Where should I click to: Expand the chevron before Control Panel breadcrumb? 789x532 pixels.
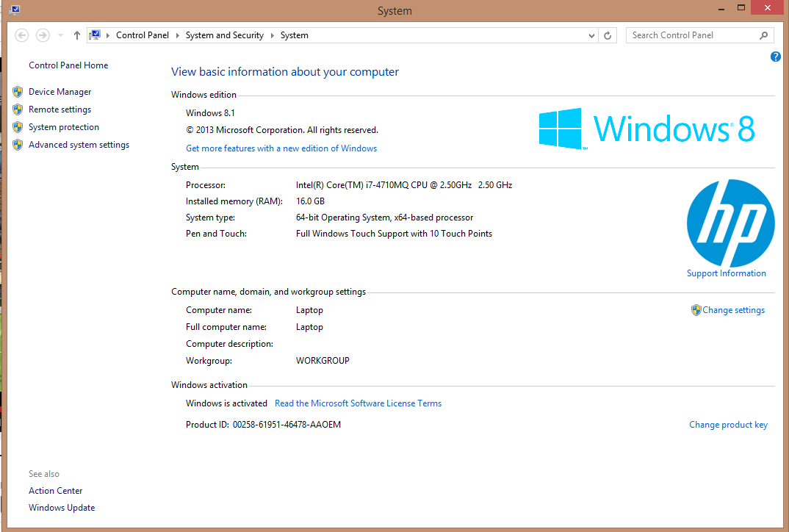(x=108, y=35)
